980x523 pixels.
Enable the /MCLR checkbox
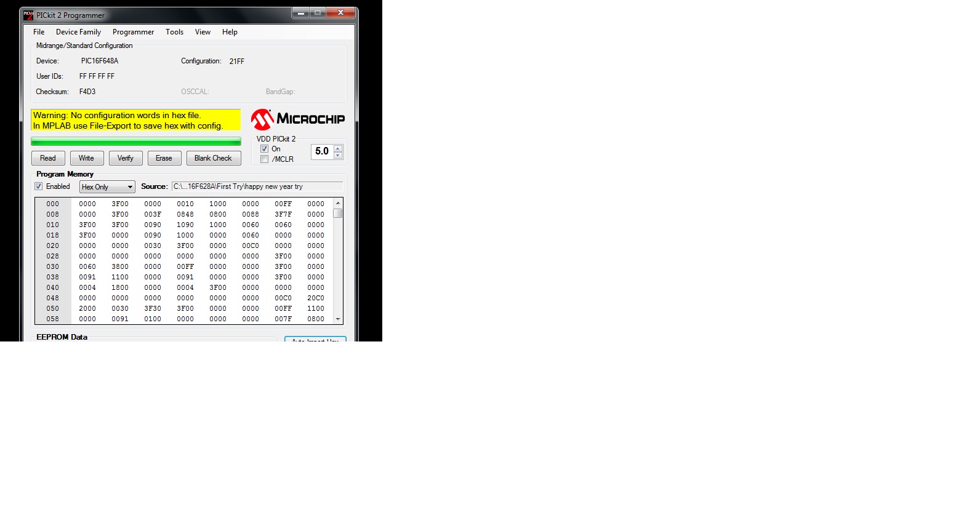(264, 159)
